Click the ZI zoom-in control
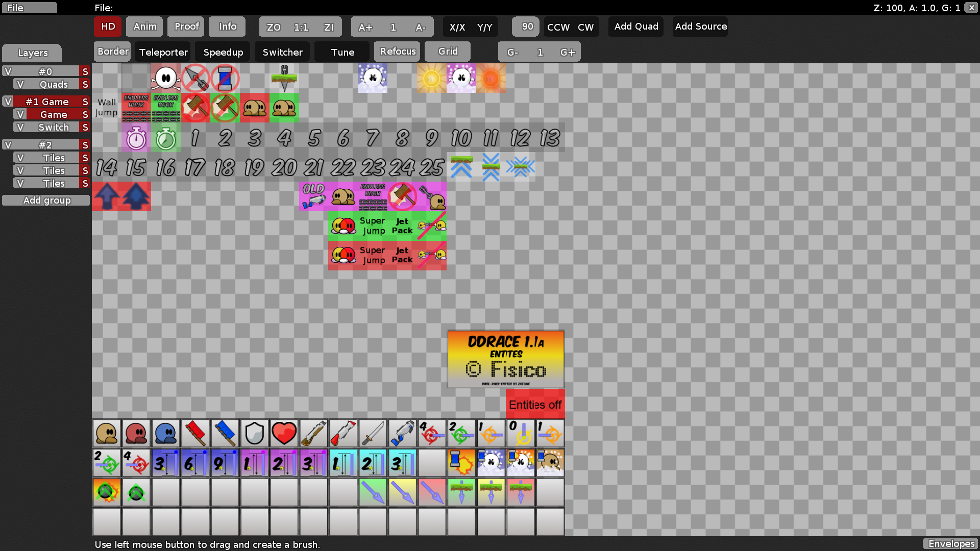Screen dimensions: 980x551 329,27
